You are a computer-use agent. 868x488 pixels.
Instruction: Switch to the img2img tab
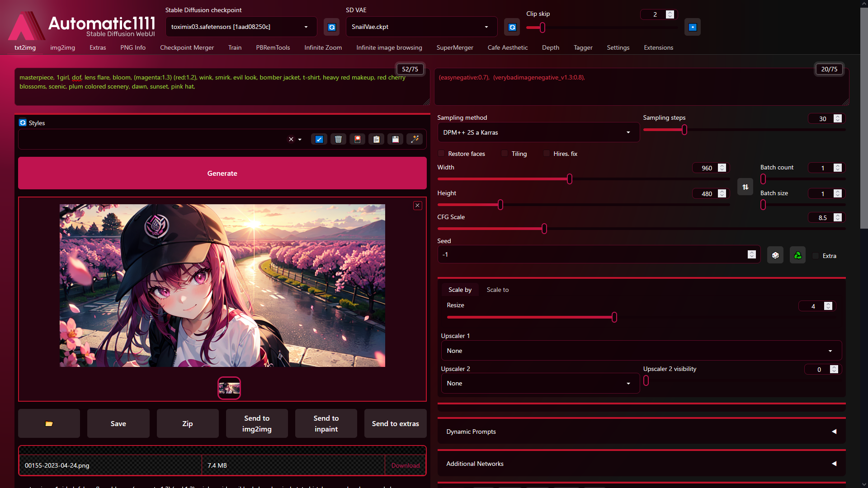click(62, 47)
